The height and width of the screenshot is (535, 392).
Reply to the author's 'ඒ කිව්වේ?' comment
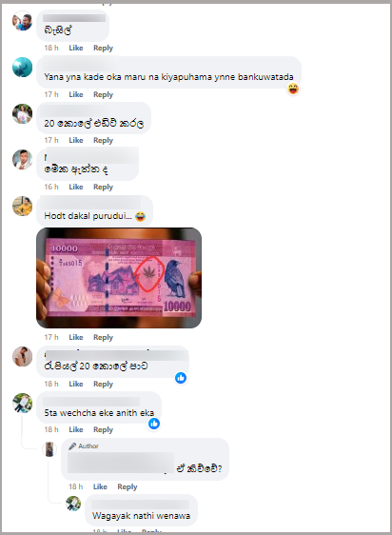(127, 486)
